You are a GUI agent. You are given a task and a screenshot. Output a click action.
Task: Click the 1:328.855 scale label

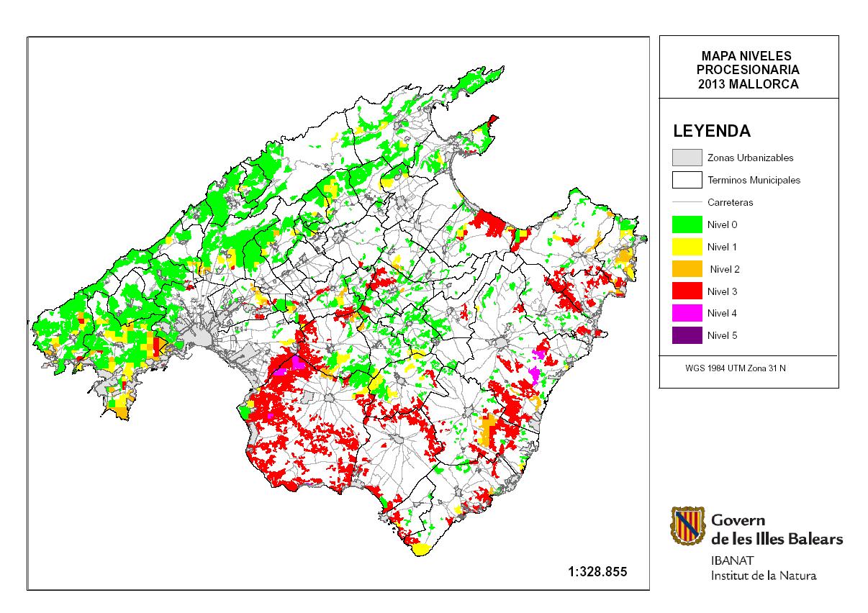597,572
